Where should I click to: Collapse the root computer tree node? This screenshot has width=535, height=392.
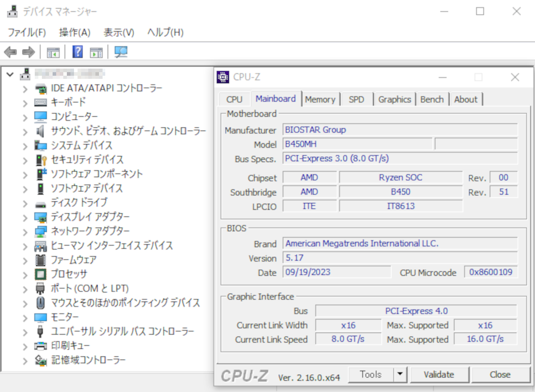click(x=10, y=74)
